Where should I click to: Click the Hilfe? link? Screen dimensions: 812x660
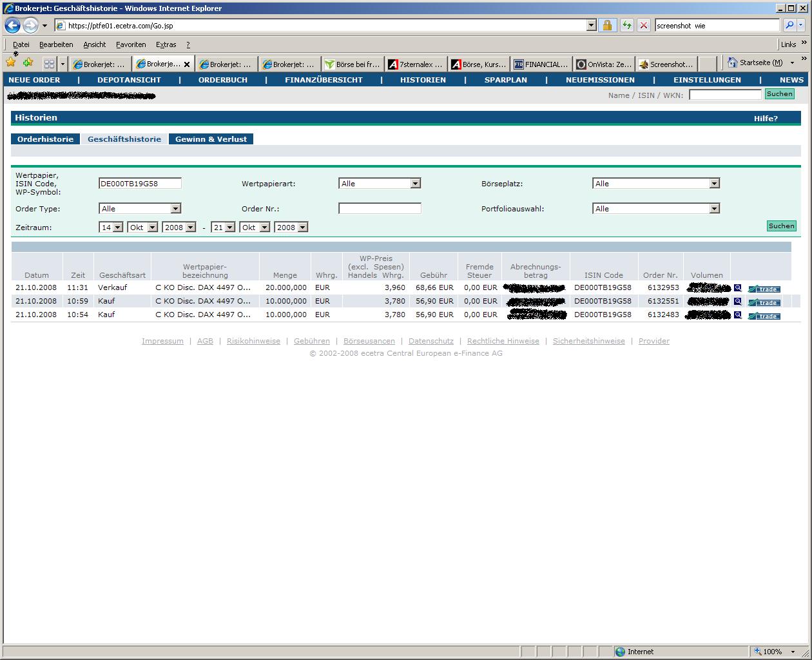coord(766,119)
